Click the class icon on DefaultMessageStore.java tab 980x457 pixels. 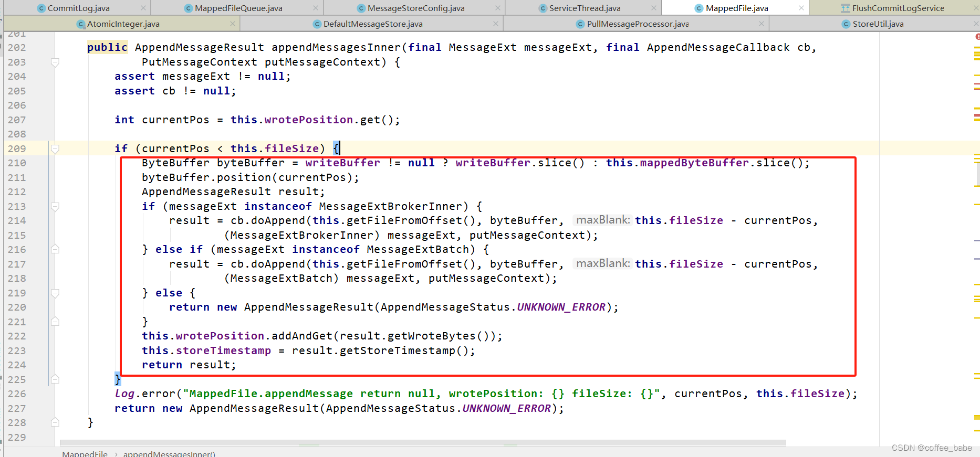[317, 24]
